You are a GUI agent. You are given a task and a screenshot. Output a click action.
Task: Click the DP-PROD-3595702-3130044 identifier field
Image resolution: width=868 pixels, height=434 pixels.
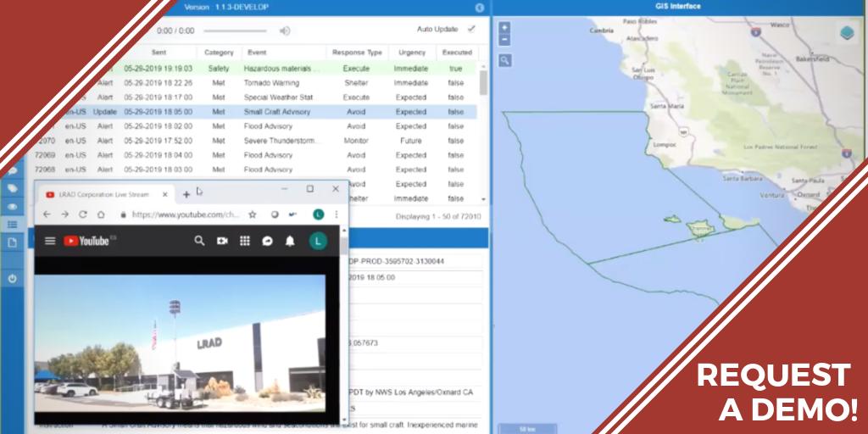tap(415, 261)
